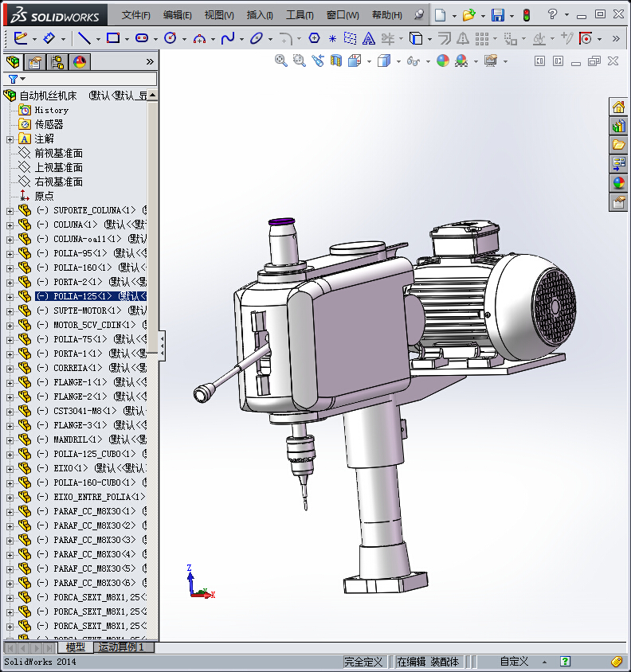Open the 插入 menu
Screen dimensions: 631x672
[x=260, y=15]
